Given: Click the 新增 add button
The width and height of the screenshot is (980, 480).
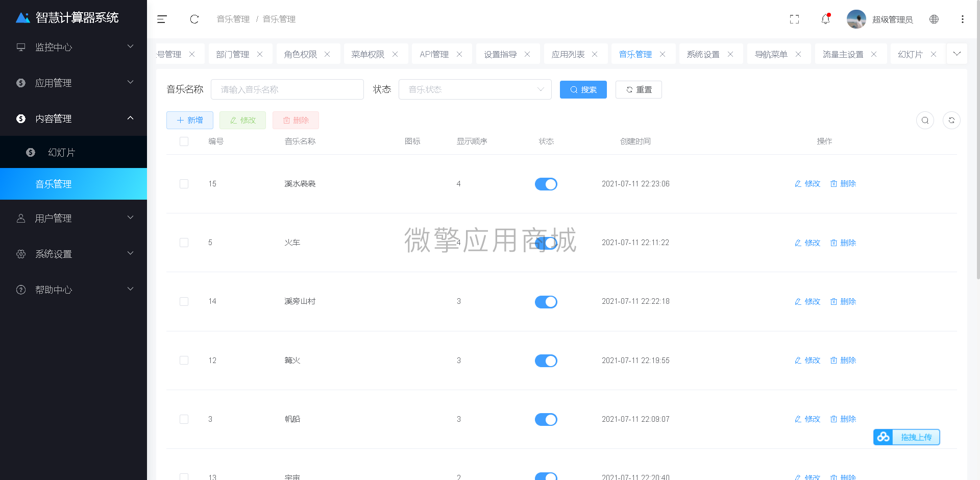Looking at the screenshot, I should coord(190,121).
